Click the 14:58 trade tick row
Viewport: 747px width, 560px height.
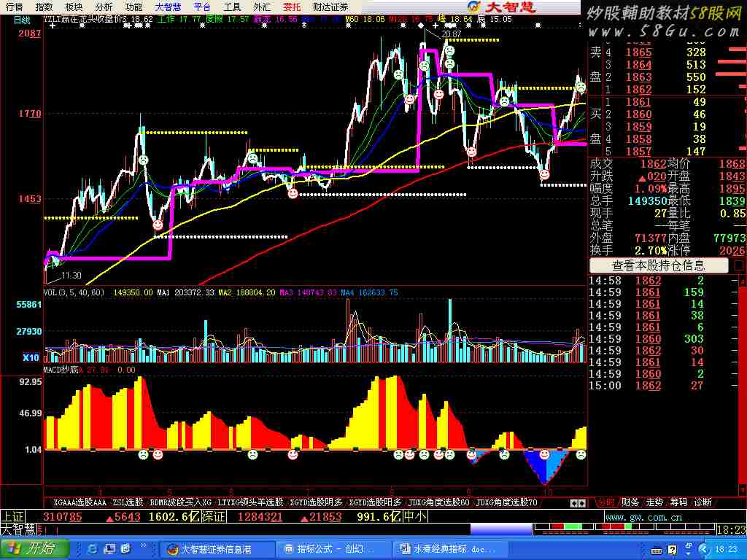tap(664, 281)
